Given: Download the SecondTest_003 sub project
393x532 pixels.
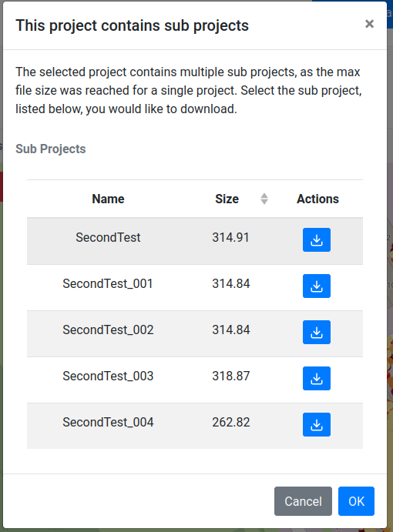Looking at the screenshot, I should point(316,378).
